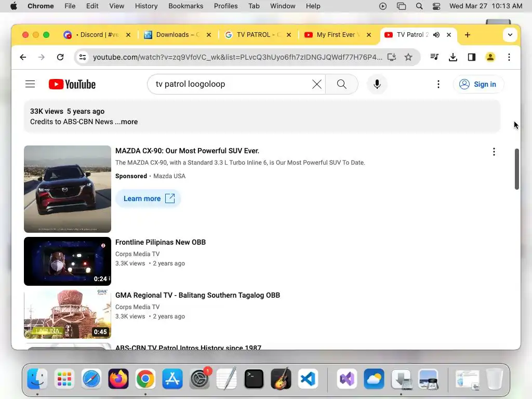Open Apple menu
The width and height of the screenshot is (532, 399).
[x=14, y=6]
